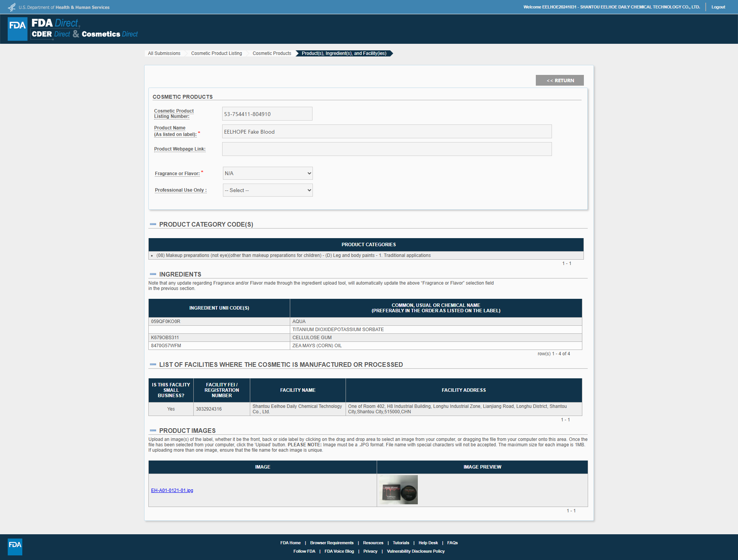738x560 pixels.
Task: Click the Makeup preparations product category row
Action: 366,255
